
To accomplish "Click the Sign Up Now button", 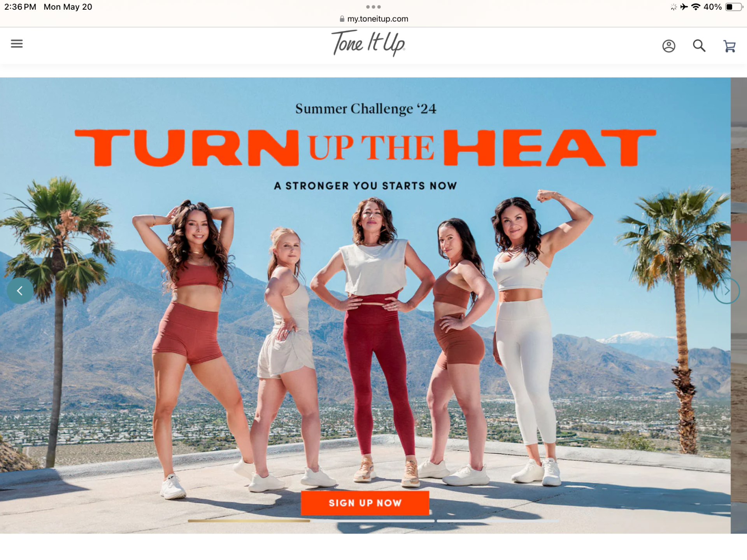I will (365, 503).
